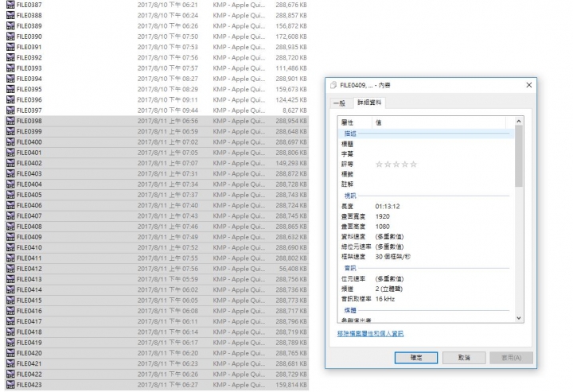The height and width of the screenshot is (392, 573).
Task: Select the icon next to FILE0391
Action: [x=10, y=47]
